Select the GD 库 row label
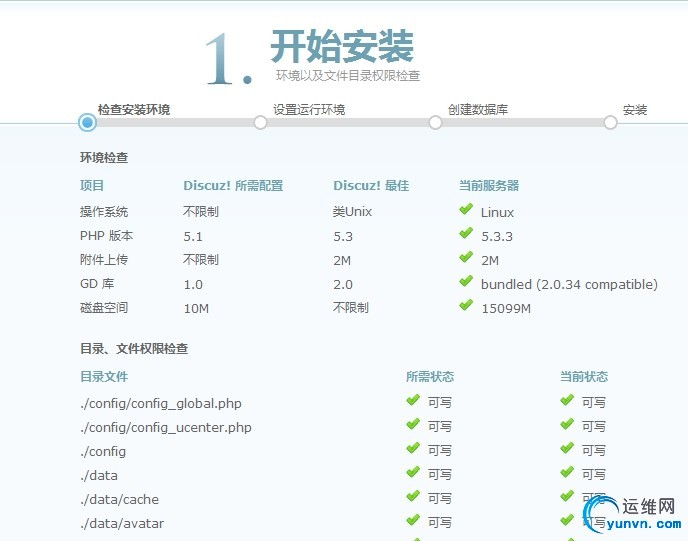Screen dimensions: 688x541 click(97, 284)
